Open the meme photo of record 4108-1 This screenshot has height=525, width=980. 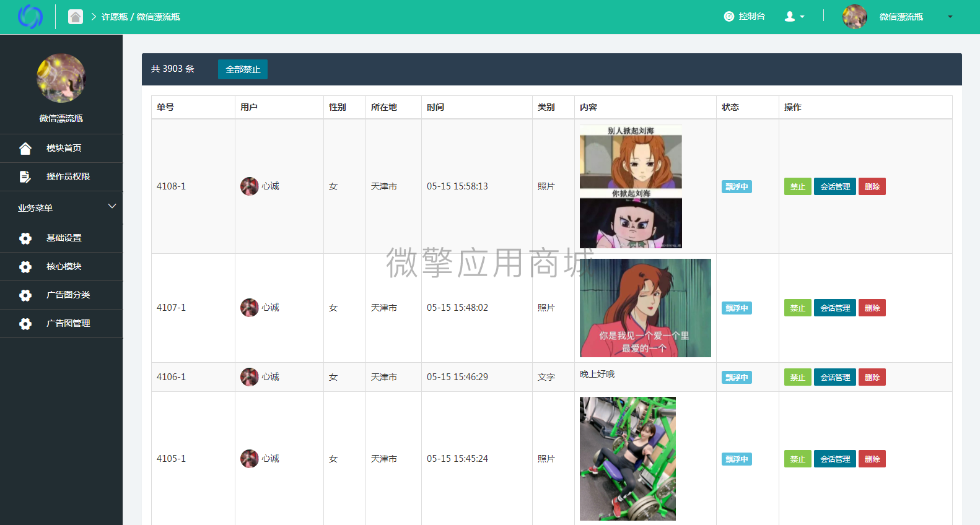[x=631, y=186]
